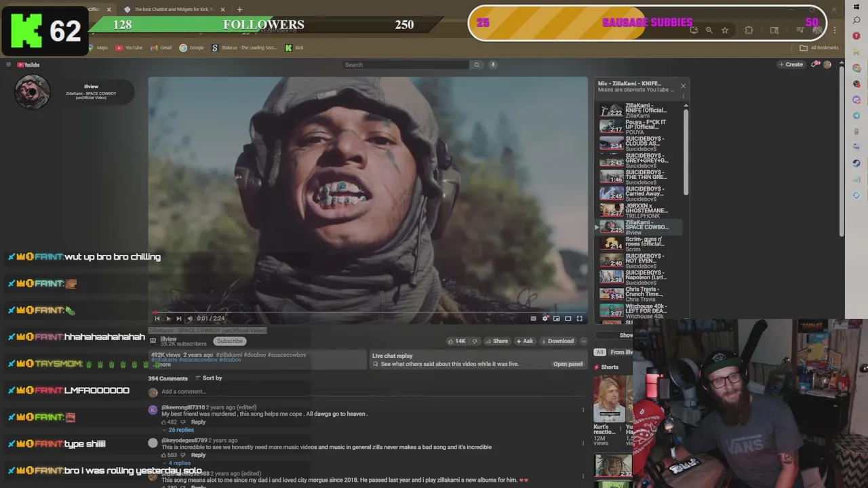Select the All filter chip
The height and width of the screenshot is (488, 868).
pos(599,352)
